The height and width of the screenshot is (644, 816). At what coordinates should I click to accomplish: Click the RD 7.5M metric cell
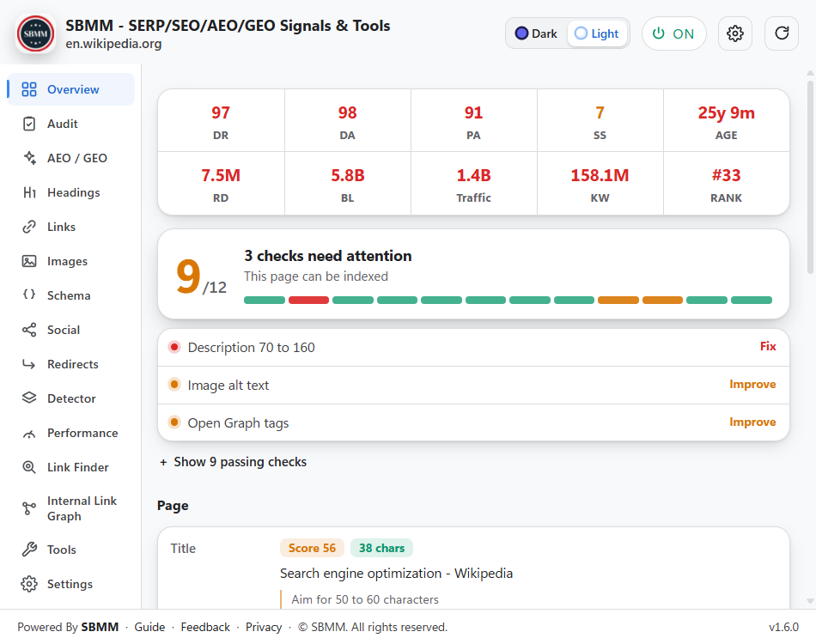pos(221,184)
